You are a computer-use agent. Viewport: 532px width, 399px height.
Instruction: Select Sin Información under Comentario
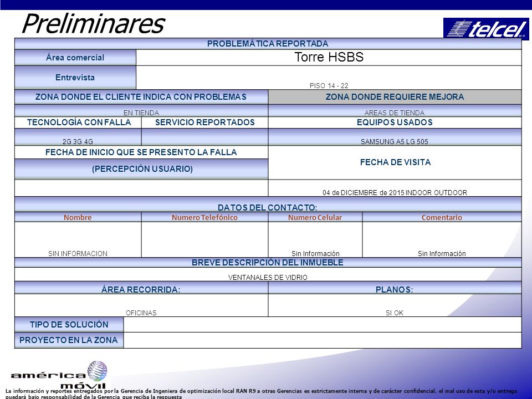442,253
